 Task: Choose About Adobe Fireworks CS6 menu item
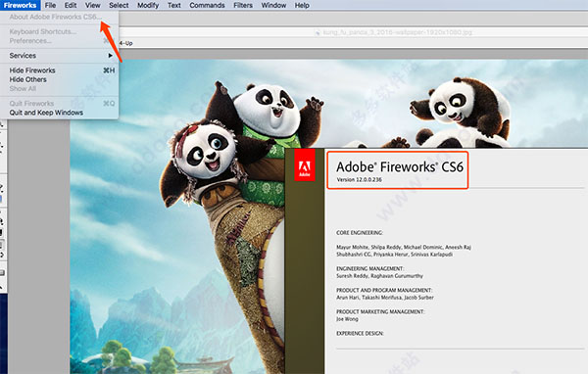pyautogui.click(x=59, y=17)
